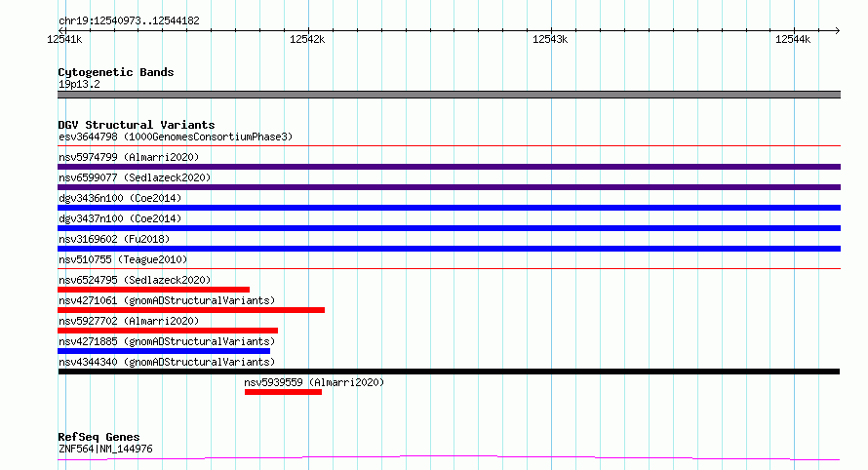Open the nsv3169602 Fu2018 blue bar
The width and height of the screenshot is (868, 470).
coord(449,249)
